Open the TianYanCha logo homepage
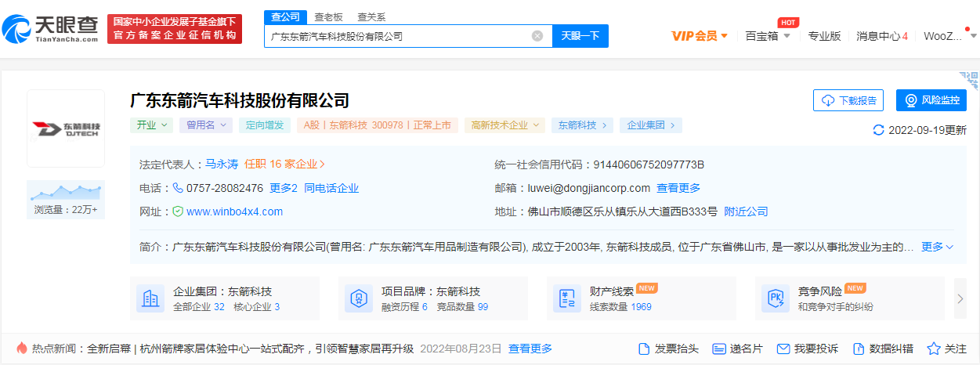This screenshot has height=365, width=980. (x=51, y=28)
